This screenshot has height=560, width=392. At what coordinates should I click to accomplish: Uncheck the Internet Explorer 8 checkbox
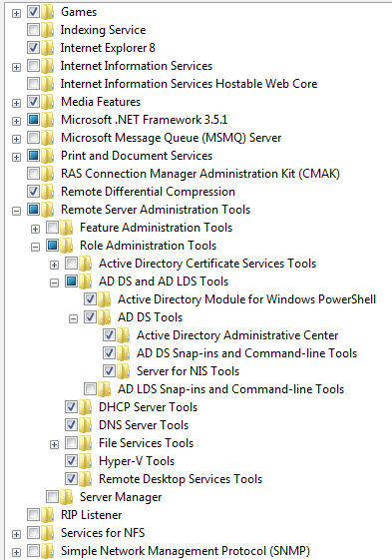point(33,47)
